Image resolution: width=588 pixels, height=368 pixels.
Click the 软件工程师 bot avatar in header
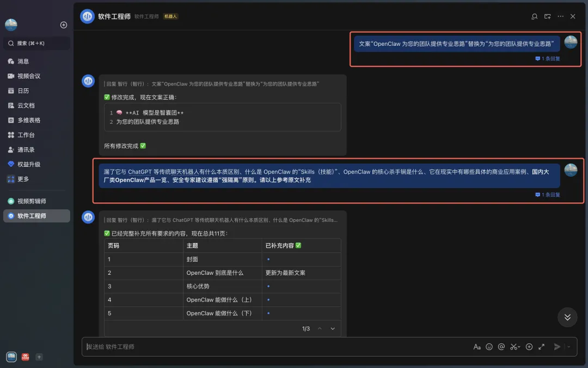[x=87, y=16]
